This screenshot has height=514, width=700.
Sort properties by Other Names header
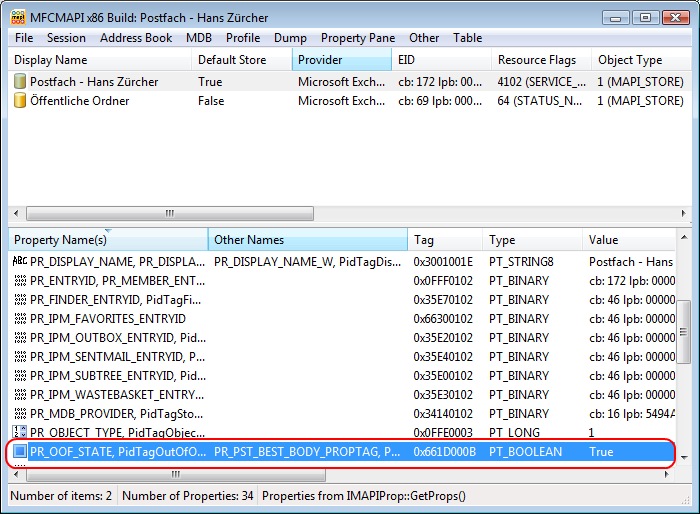pyautogui.click(x=308, y=240)
